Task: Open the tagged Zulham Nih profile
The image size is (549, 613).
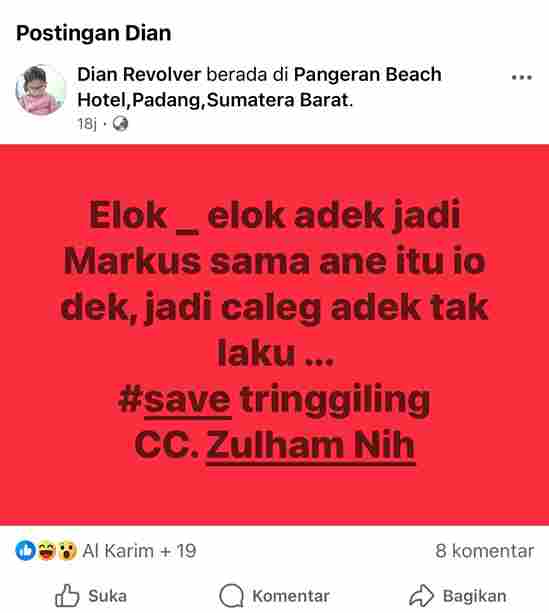Action: tap(310, 446)
